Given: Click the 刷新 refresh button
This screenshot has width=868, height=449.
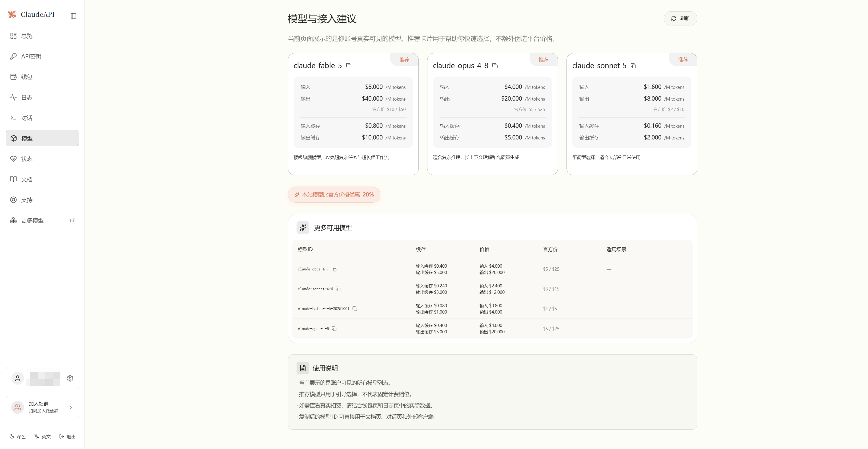Looking at the screenshot, I should 680,18.
